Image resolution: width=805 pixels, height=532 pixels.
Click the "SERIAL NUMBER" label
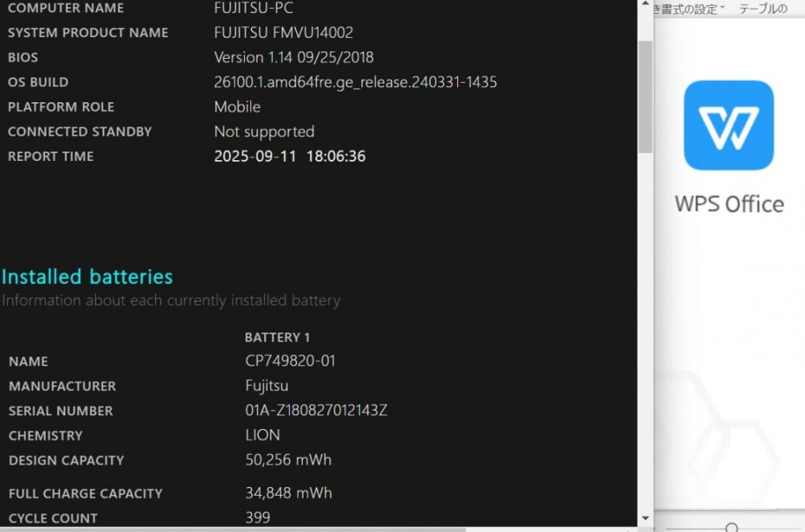click(60, 410)
